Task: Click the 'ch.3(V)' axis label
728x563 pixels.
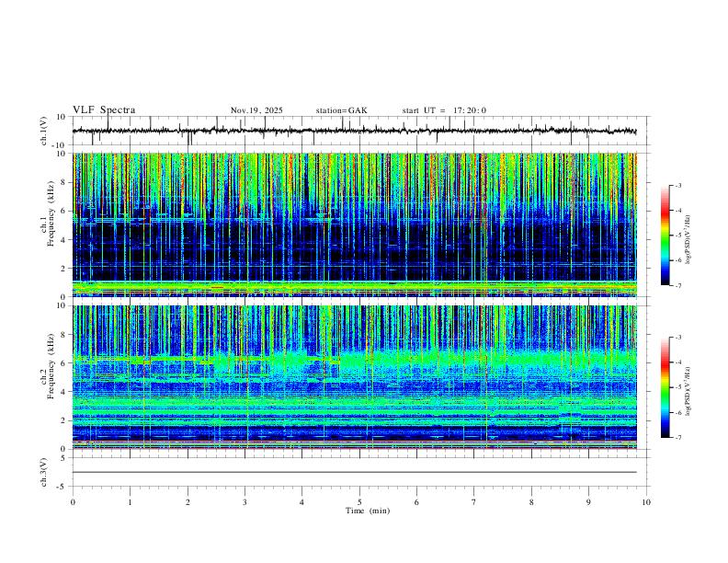Action: (x=44, y=472)
